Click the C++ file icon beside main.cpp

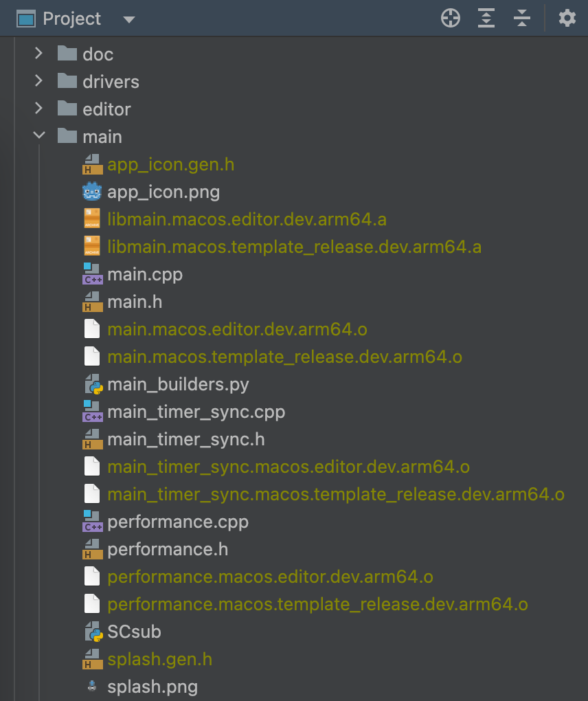point(92,274)
